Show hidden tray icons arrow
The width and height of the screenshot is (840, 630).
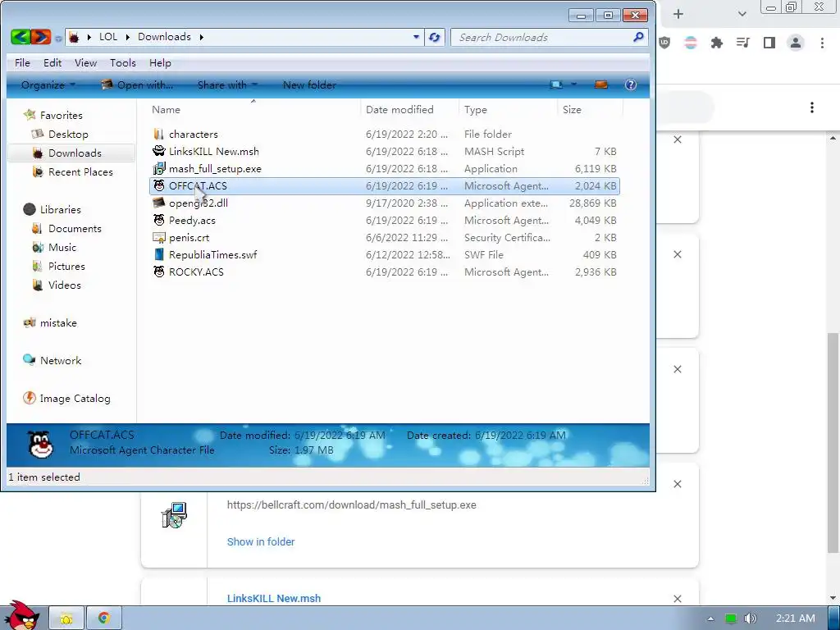711,619
